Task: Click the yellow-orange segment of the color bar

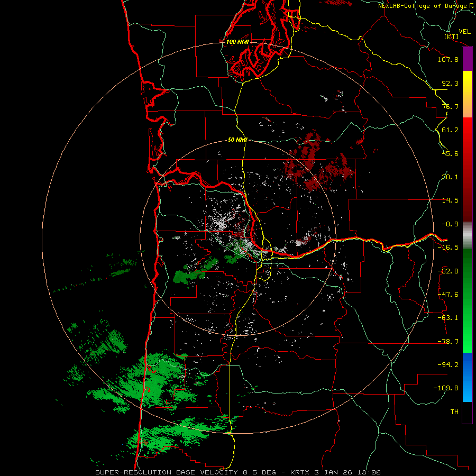Action: click(467, 94)
